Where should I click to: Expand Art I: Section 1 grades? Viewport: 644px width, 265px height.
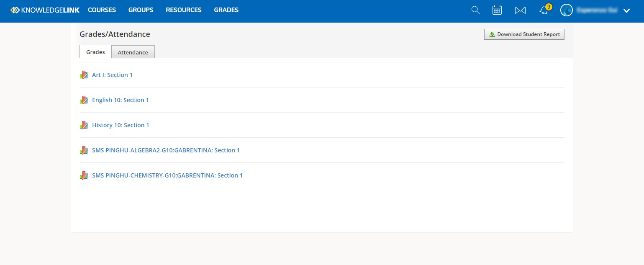pyautogui.click(x=112, y=75)
